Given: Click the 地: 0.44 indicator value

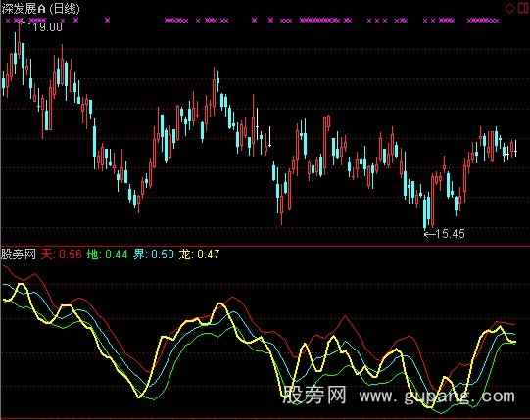Looking at the screenshot, I should (x=107, y=255).
